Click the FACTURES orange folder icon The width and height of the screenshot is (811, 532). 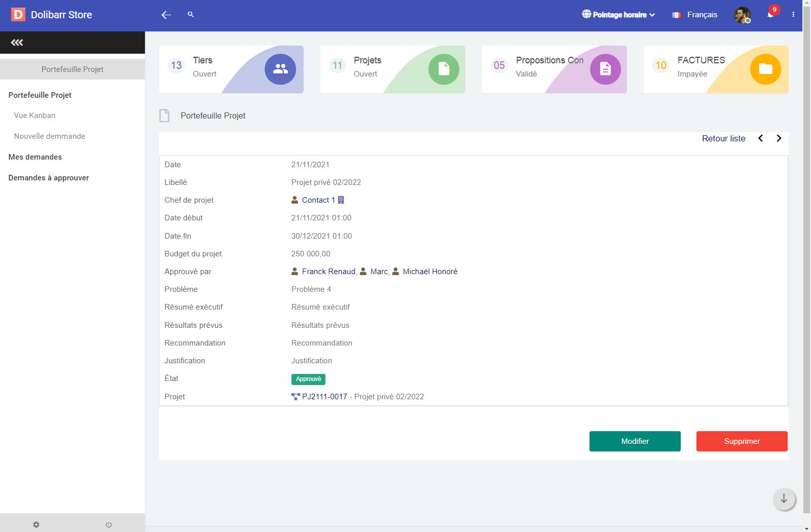(765, 69)
